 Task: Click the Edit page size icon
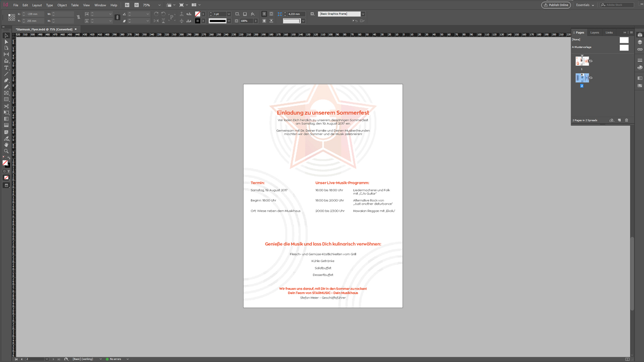(611, 120)
